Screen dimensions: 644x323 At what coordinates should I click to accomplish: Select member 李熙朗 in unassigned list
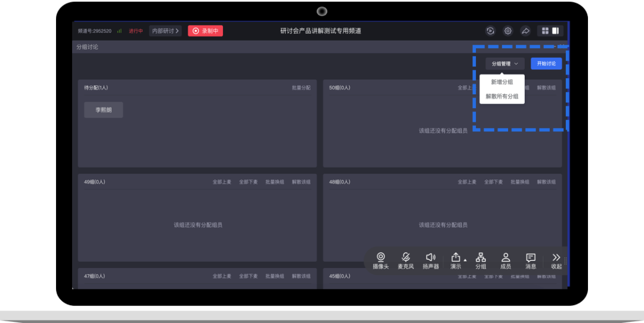(x=104, y=110)
